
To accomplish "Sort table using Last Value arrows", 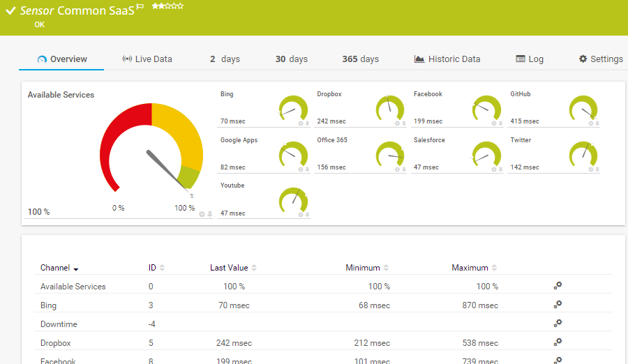I will 254,268.
